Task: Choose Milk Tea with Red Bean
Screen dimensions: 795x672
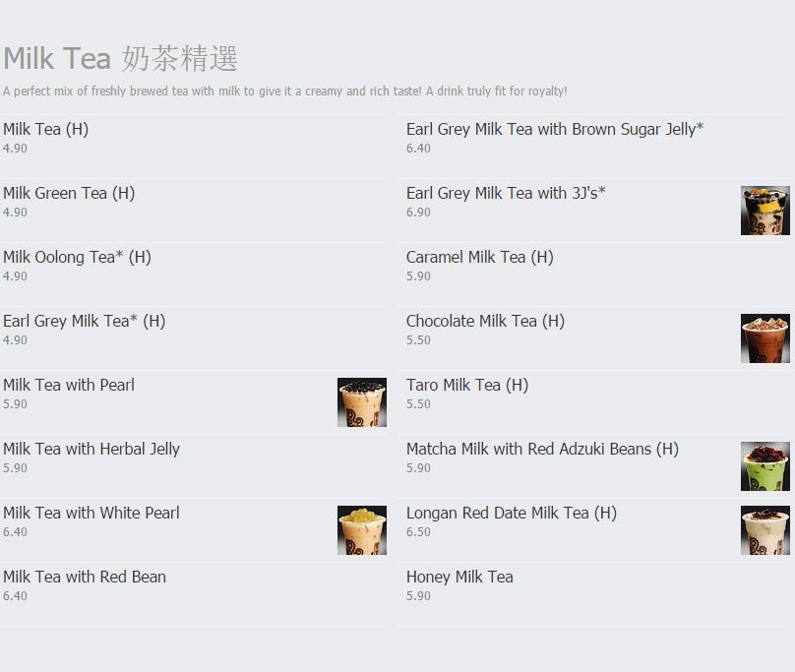Action: [x=85, y=577]
